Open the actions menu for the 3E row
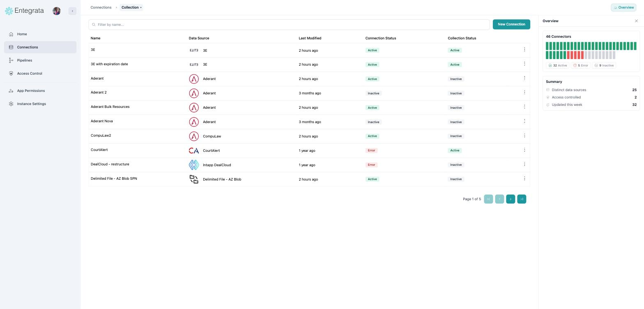 524,49
